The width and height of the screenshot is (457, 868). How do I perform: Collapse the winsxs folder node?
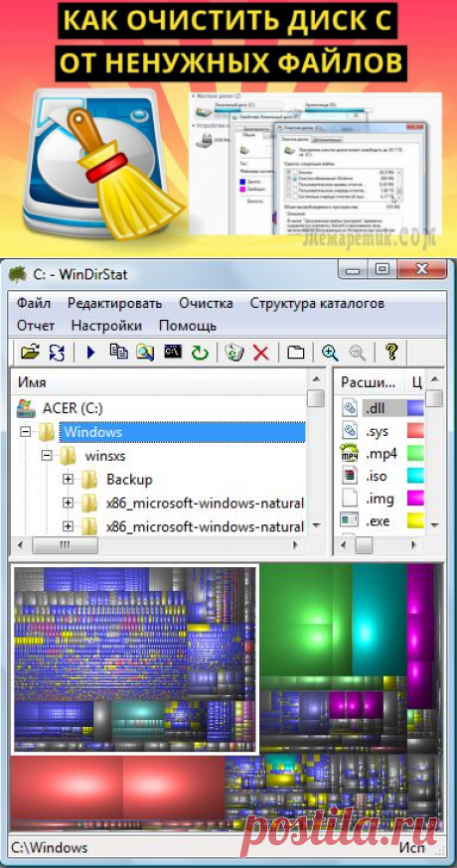[47, 456]
